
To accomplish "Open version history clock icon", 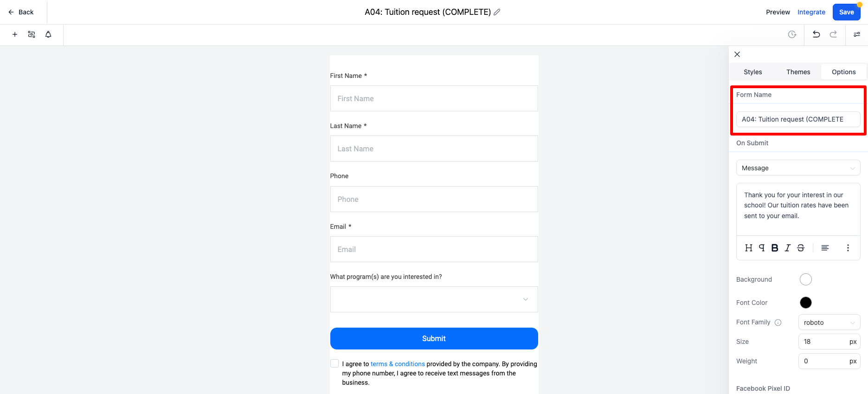I will click(x=792, y=34).
